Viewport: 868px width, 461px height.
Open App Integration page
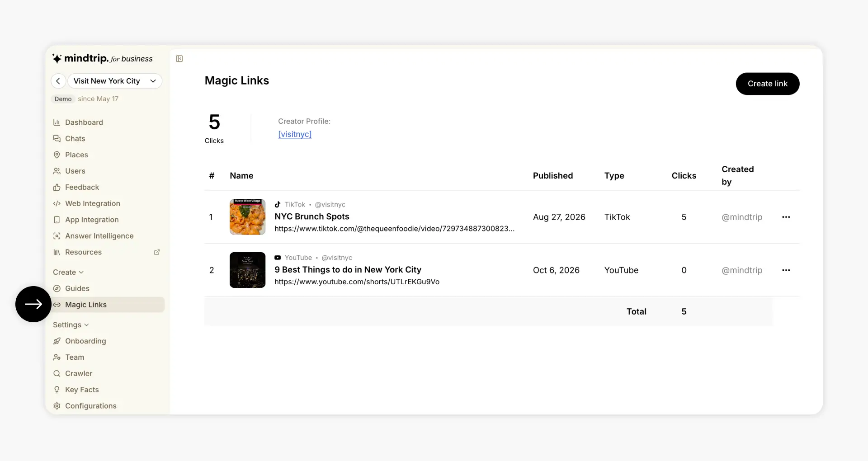click(92, 220)
